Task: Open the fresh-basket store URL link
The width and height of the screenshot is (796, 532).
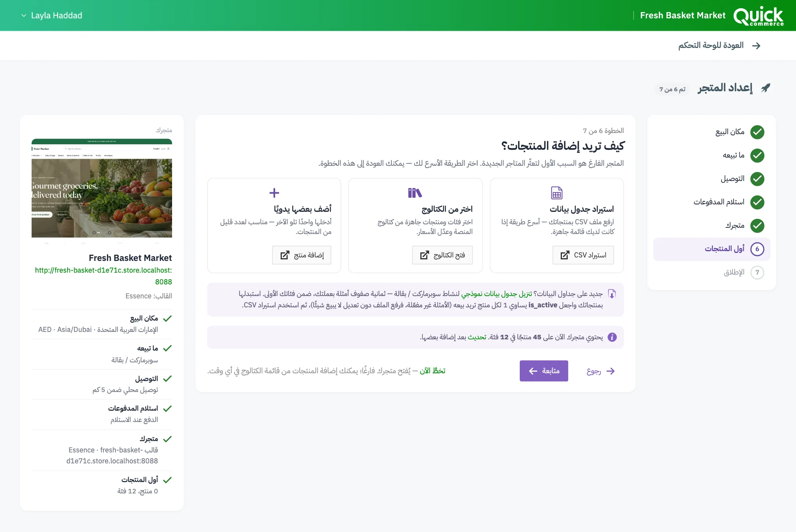Action: pyautogui.click(x=103, y=276)
